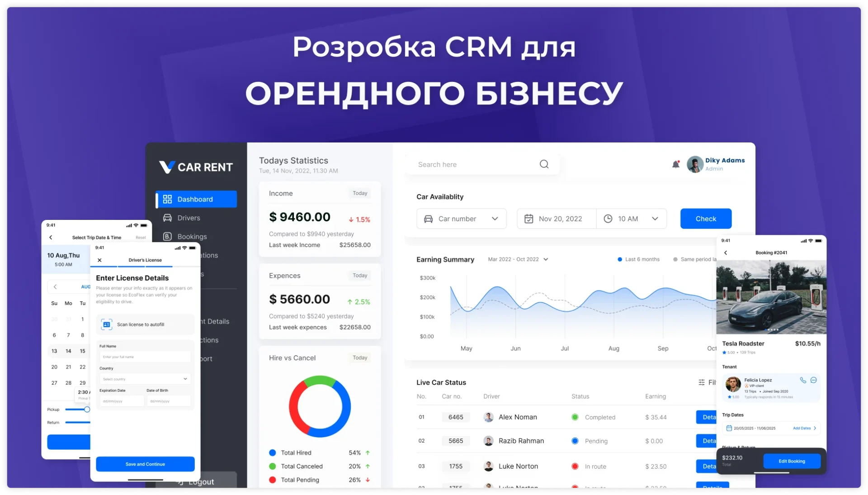Open the Car number dropdown
This screenshot has height=495, width=868.
(461, 219)
